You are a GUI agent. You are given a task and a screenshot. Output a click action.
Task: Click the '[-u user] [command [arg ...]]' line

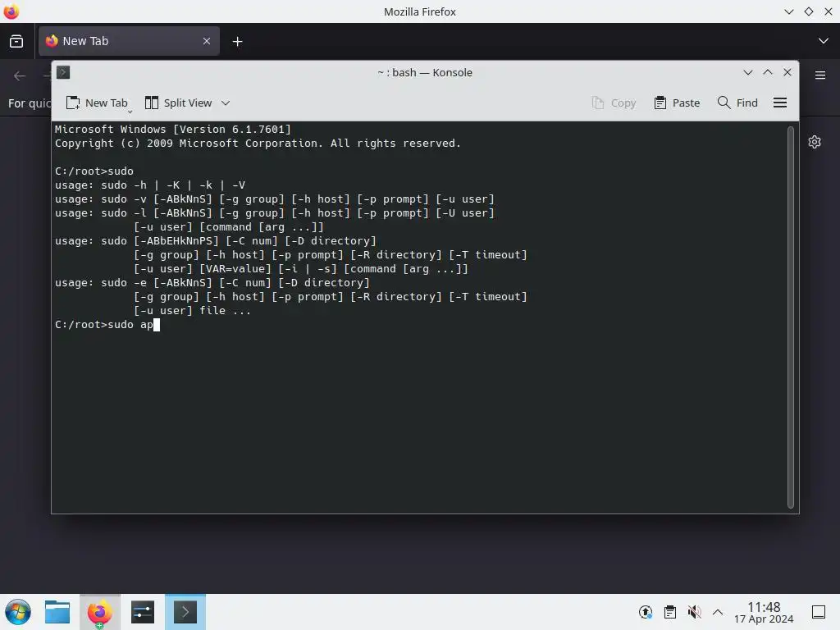[x=229, y=227]
